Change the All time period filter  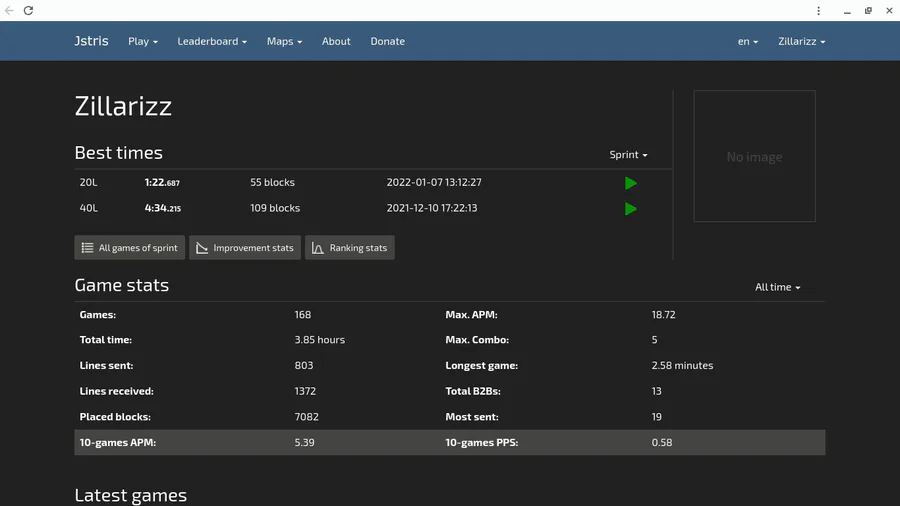pos(777,287)
